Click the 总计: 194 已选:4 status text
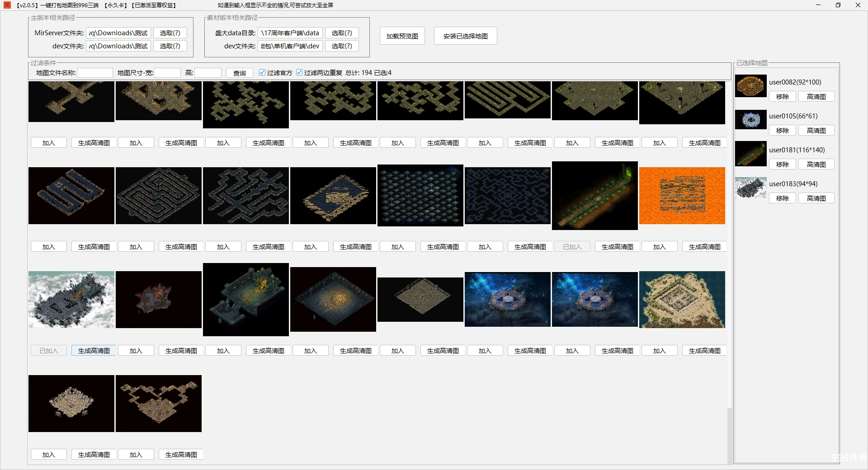This screenshot has height=470, width=868. [368, 73]
